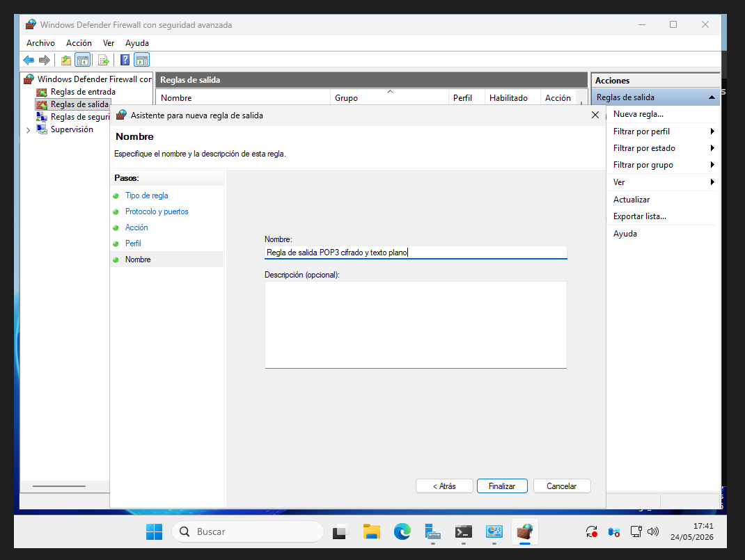
Task: Open the Help toolbar question-mark icon
Action: coord(125,61)
